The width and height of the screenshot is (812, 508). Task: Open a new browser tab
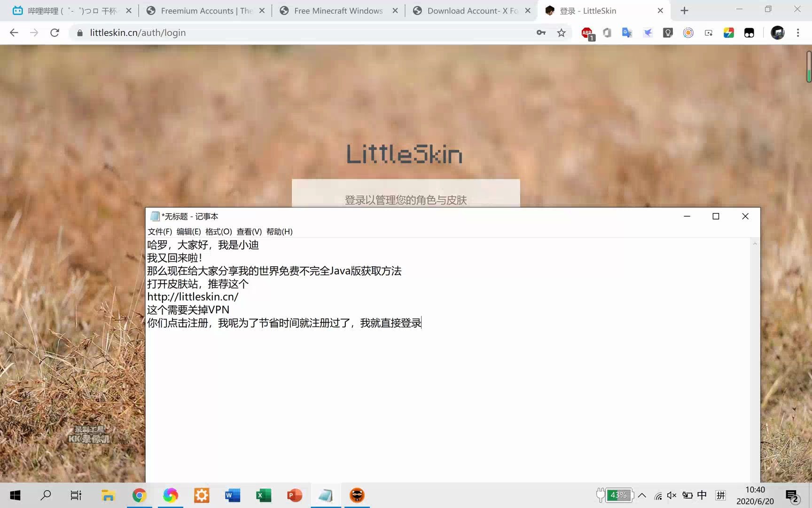(684, 10)
